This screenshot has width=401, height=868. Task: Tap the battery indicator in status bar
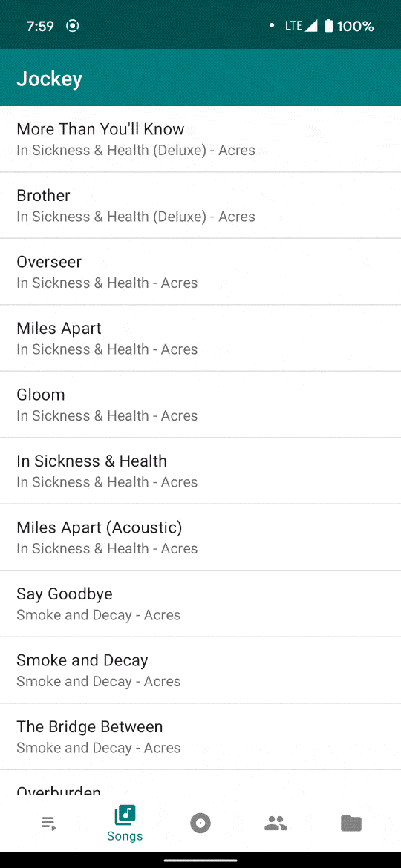click(x=328, y=26)
